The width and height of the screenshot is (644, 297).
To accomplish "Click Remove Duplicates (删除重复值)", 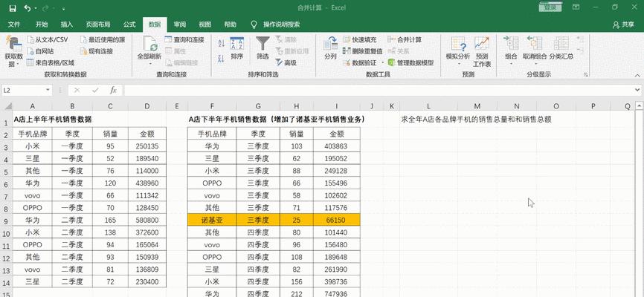I will (x=363, y=51).
